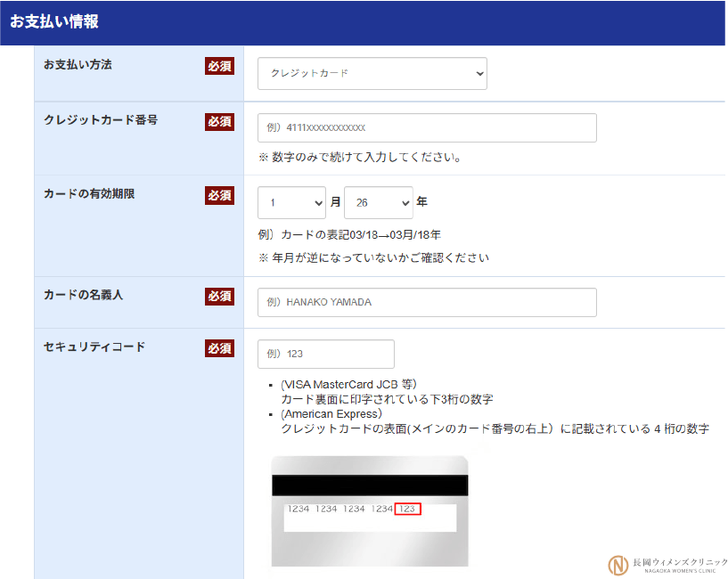Click the カードの名義人 cardholder name field

point(427,302)
